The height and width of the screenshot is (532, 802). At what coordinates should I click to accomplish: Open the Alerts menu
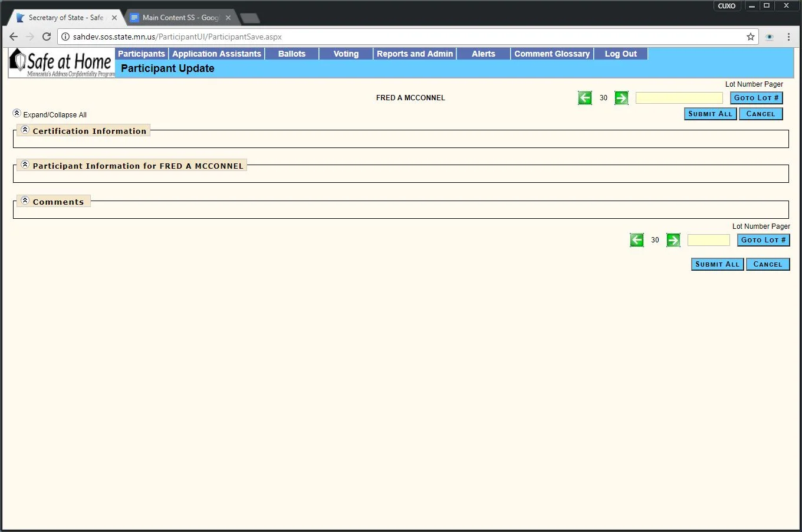(x=484, y=54)
